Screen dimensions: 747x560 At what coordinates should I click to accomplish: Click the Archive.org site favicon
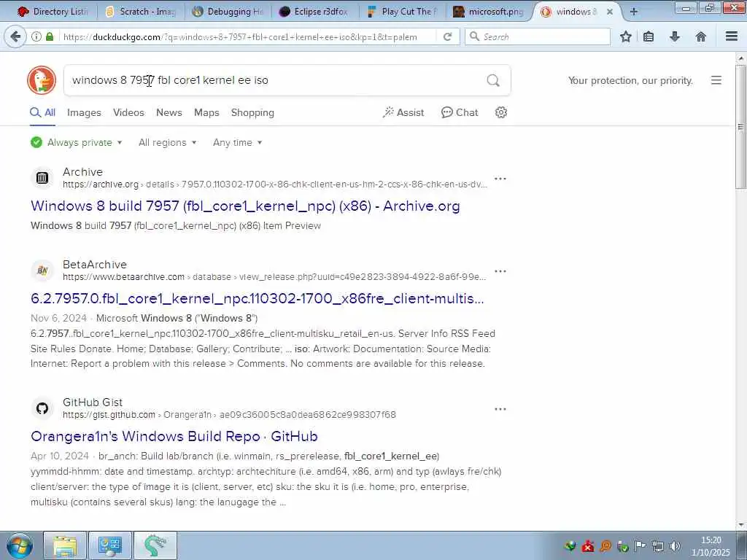point(42,178)
